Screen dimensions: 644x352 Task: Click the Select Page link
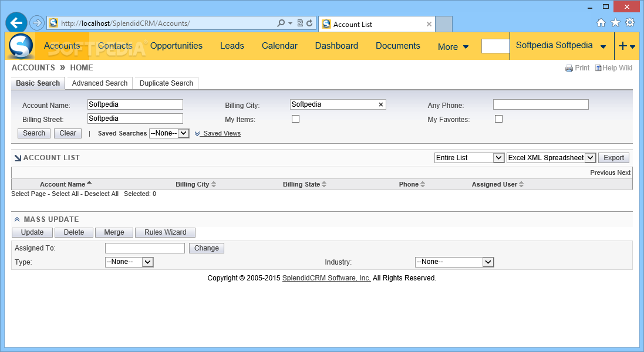(28, 194)
